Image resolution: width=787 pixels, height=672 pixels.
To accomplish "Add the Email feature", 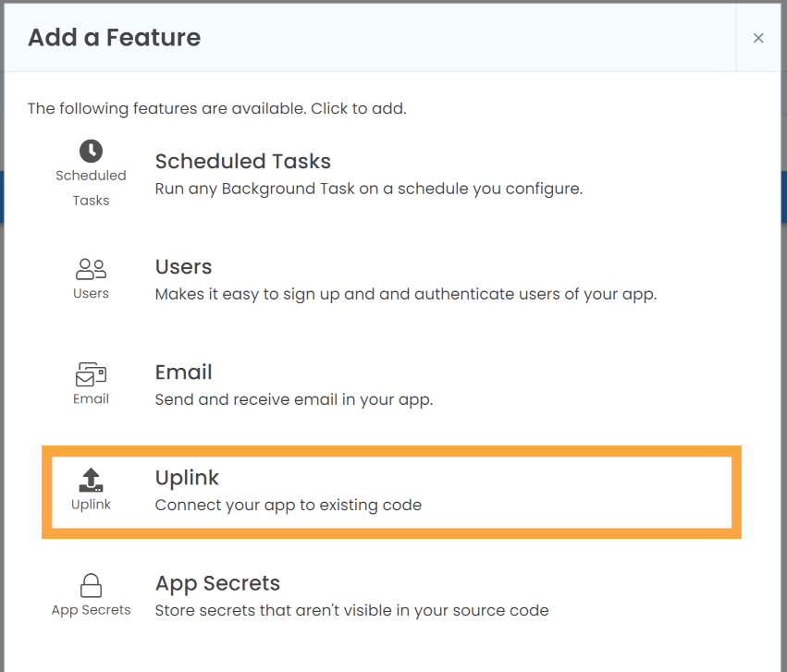I will 370,384.
